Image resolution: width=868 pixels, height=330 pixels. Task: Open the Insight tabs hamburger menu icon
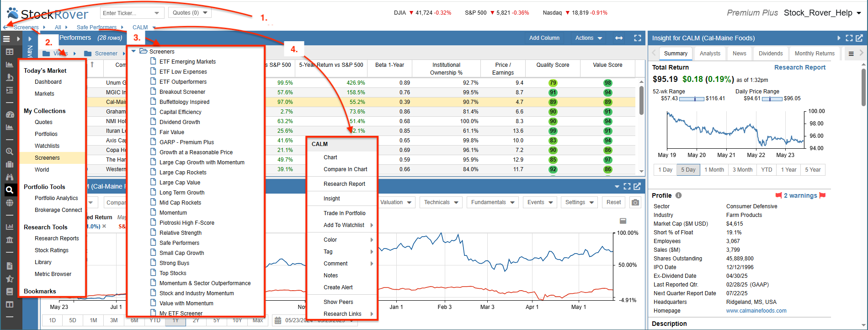tap(851, 54)
